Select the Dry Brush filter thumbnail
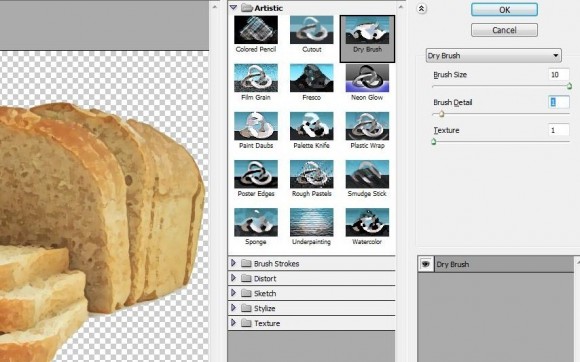The image size is (580, 362). (367, 30)
